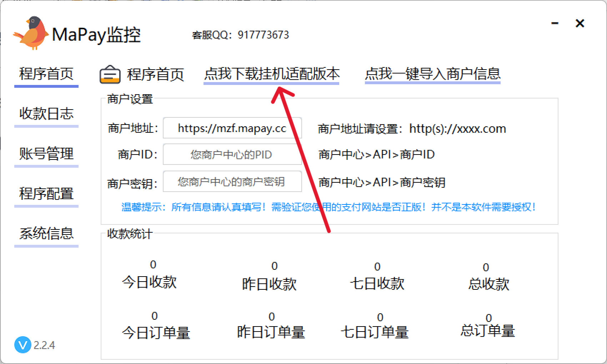Click the 商户中心>API>商户ID hint
607x364 pixels.
(376, 155)
